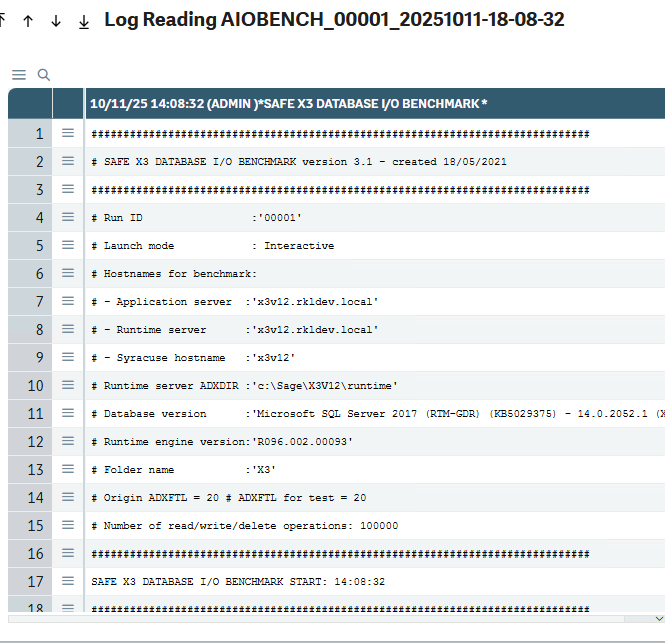
Task: Open row actions icon for line 15
Action: coord(68,525)
